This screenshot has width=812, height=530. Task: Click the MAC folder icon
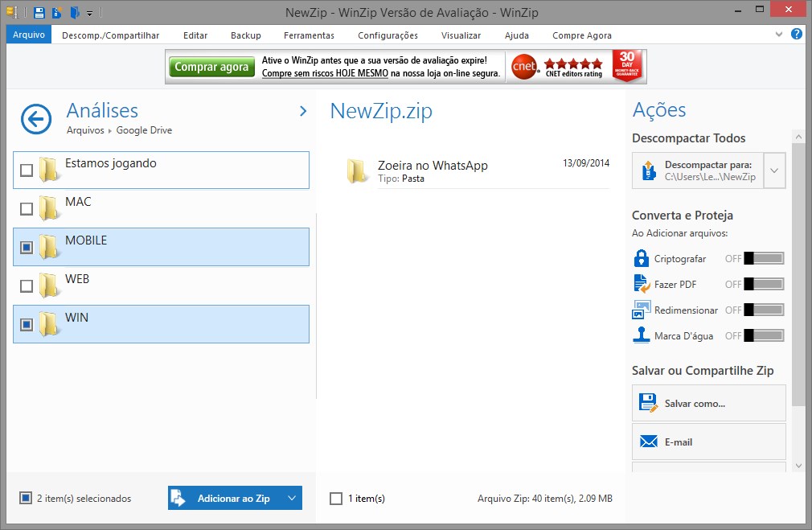tap(49, 208)
